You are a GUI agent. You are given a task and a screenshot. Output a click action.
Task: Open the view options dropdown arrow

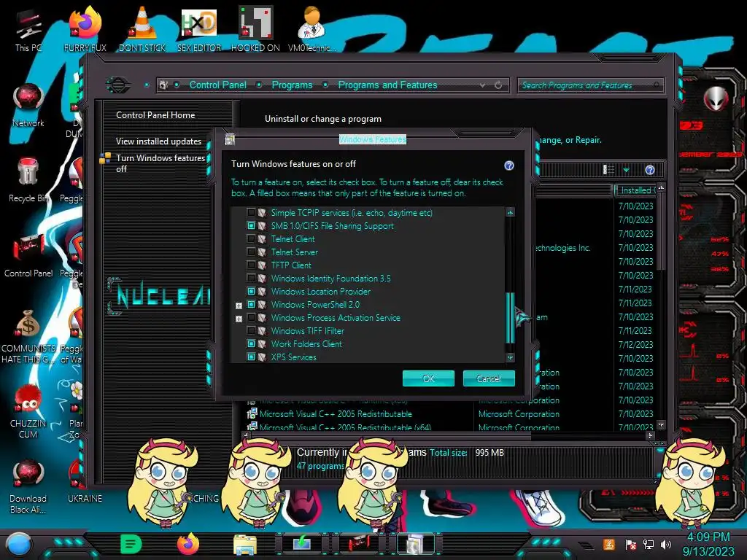(626, 170)
